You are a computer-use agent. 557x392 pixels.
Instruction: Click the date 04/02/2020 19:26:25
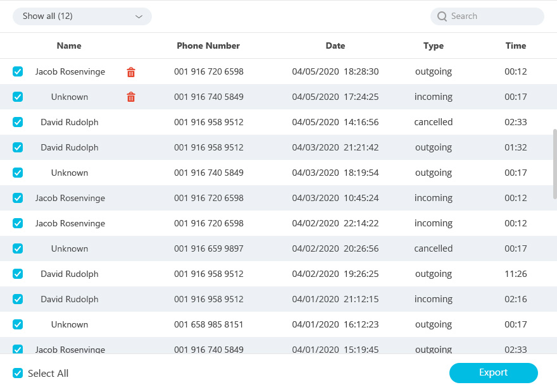tap(335, 274)
